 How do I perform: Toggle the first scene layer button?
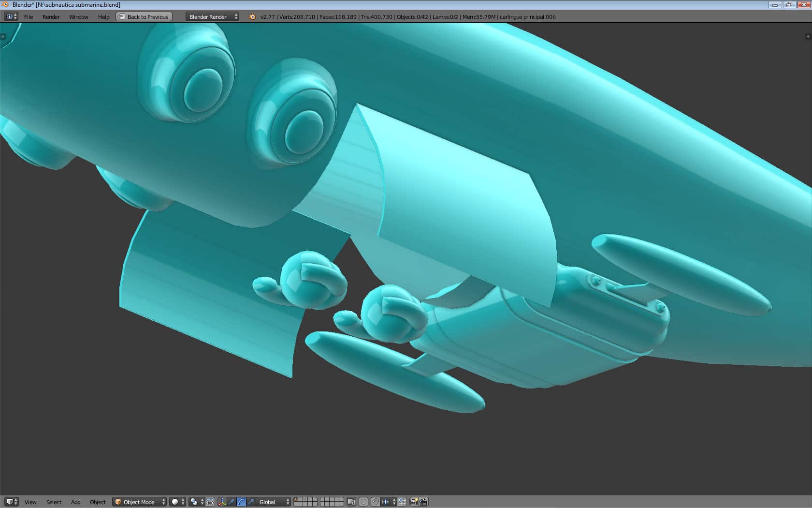click(x=296, y=499)
